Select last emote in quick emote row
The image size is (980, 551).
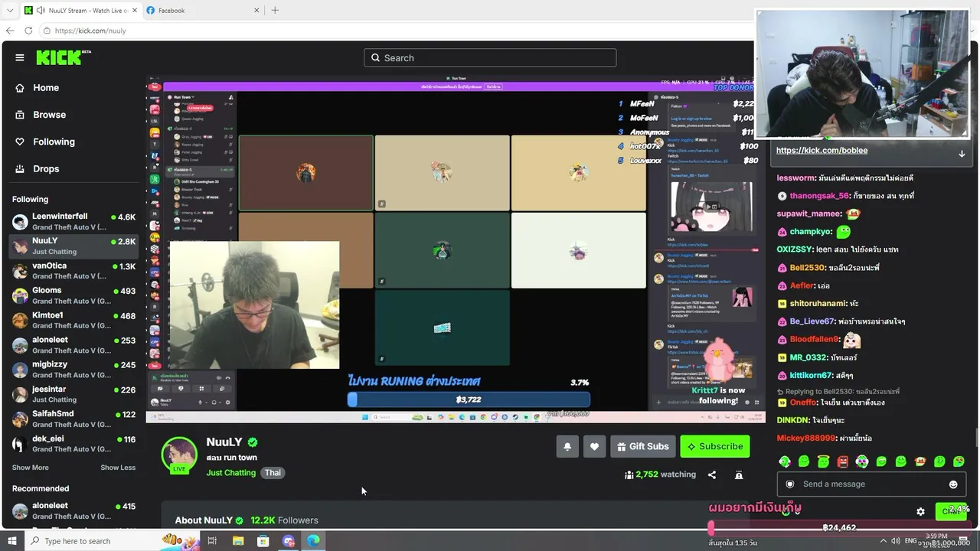(x=959, y=461)
